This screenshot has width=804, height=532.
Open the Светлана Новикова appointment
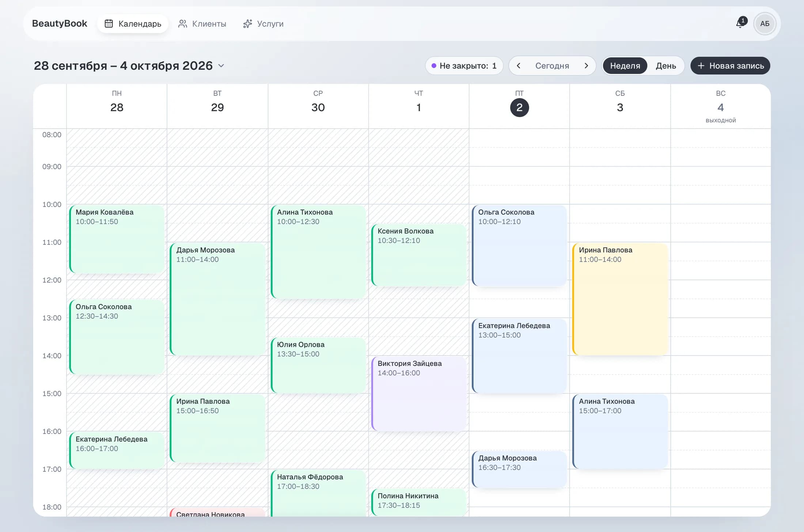pyautogui.click(x=217, y=512)
